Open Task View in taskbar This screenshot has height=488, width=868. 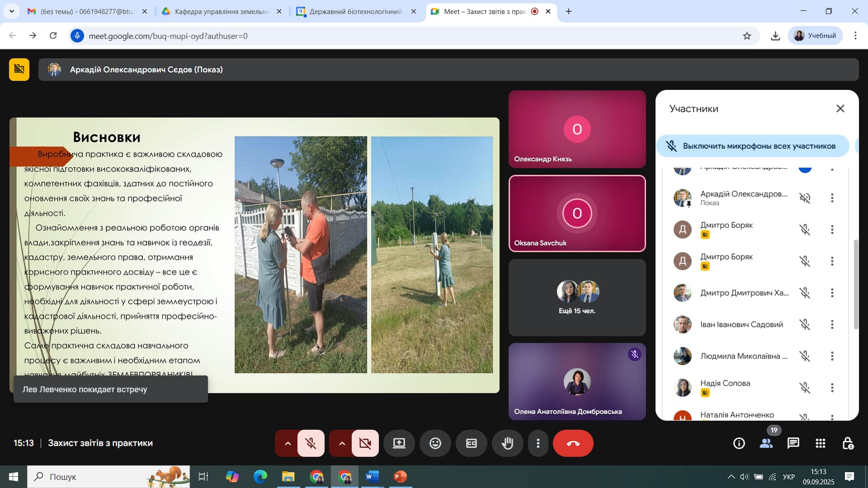click(x=203, y=477)
